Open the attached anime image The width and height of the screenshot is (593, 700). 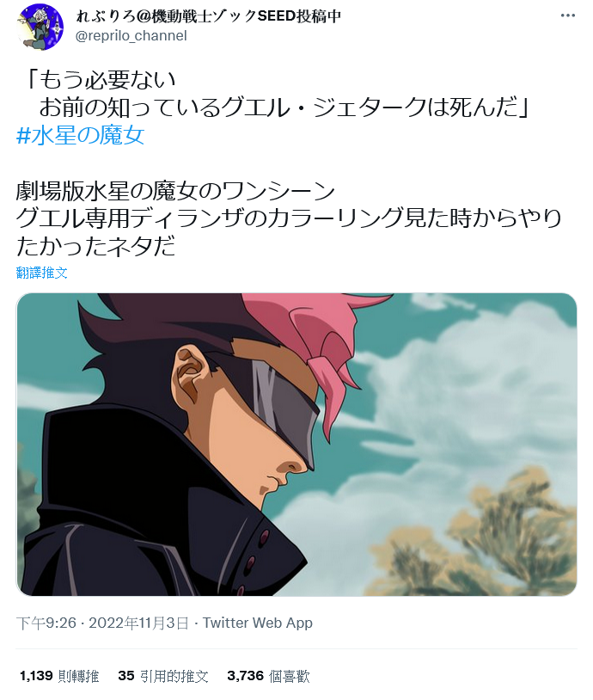(x=296, y=445)
